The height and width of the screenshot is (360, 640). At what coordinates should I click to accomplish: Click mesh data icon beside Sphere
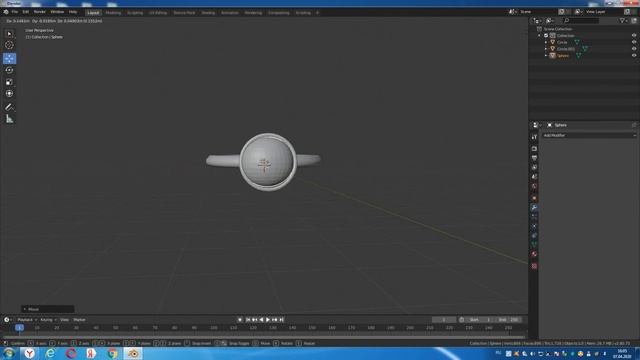tap(578, 56)
